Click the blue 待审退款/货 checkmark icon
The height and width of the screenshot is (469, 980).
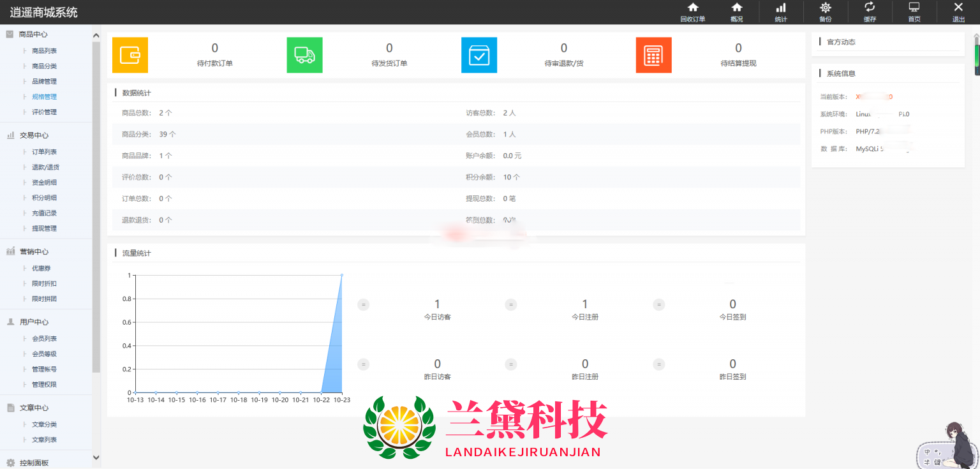coord(479,55)
